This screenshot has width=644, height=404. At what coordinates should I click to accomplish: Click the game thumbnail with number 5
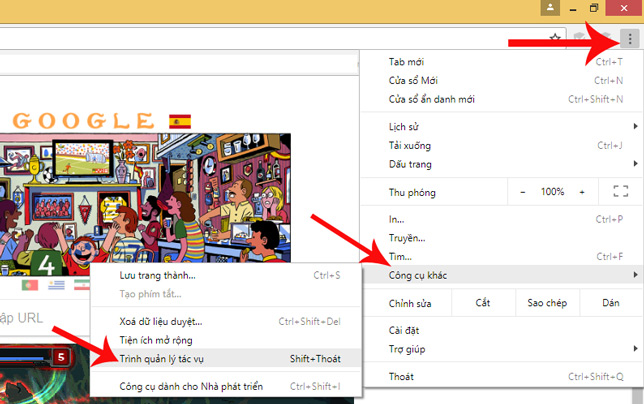pyautogui.click(x=45, y=374)
